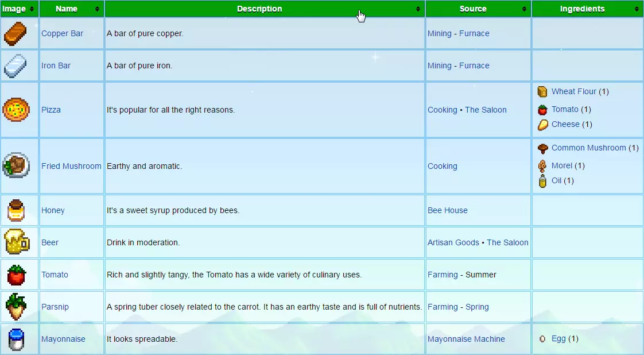The image size is (644, 355).
Task: Click text 'It's a sweet syrup produced by bees.'
Action: click(173, 210)
